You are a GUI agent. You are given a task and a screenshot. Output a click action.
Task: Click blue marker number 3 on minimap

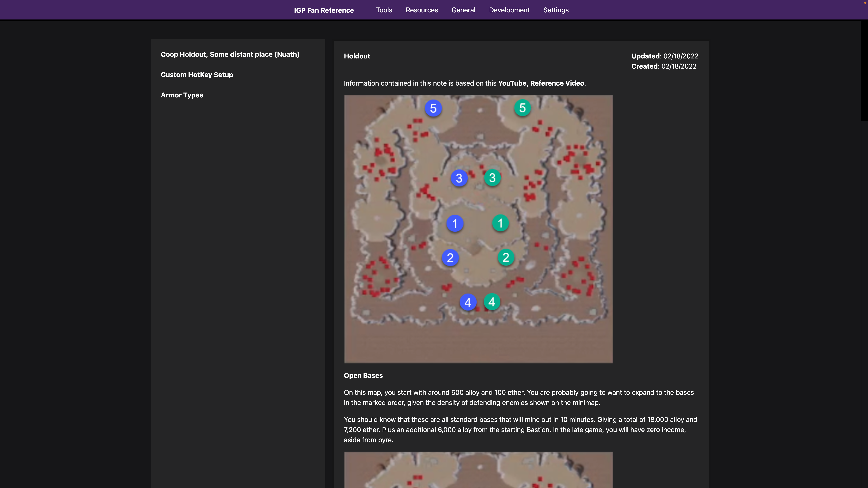tap(459, 178)
